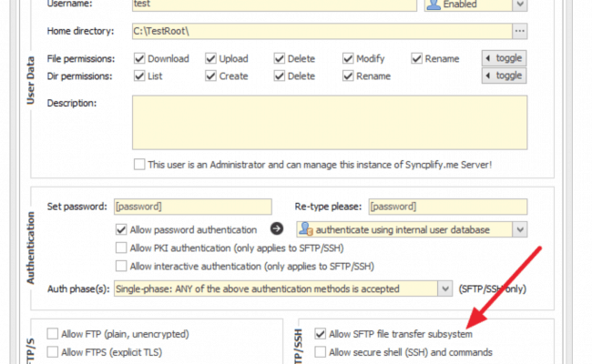
Task: Click the Description text area
Action: (330, 122)
